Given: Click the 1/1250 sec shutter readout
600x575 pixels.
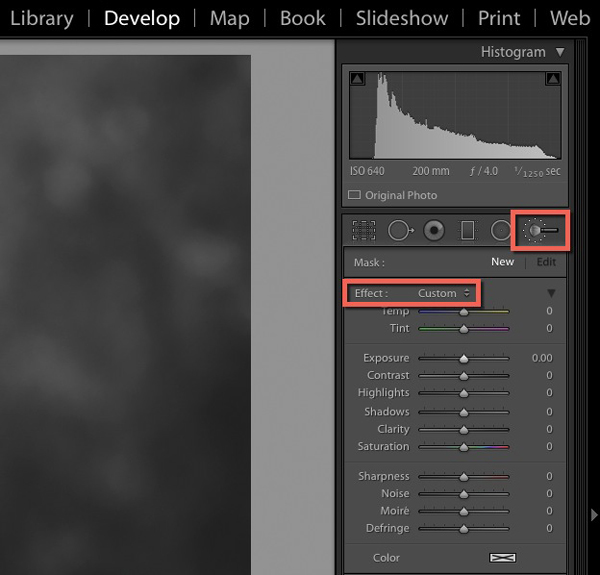Looking at the screenshot, I should [537, 172].
